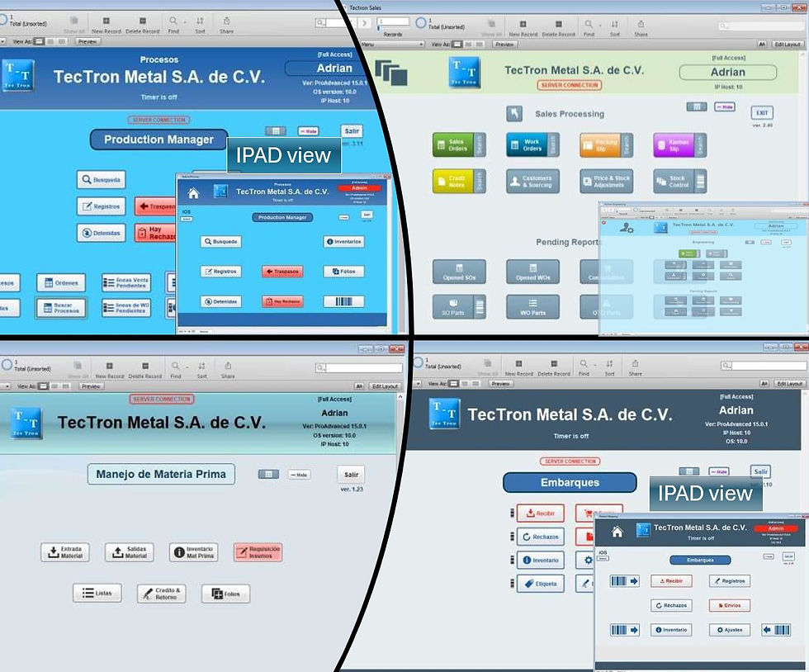809x672 pixels.
Task: Switch to table view in Sales Processing window
Action: coord(480,45)
